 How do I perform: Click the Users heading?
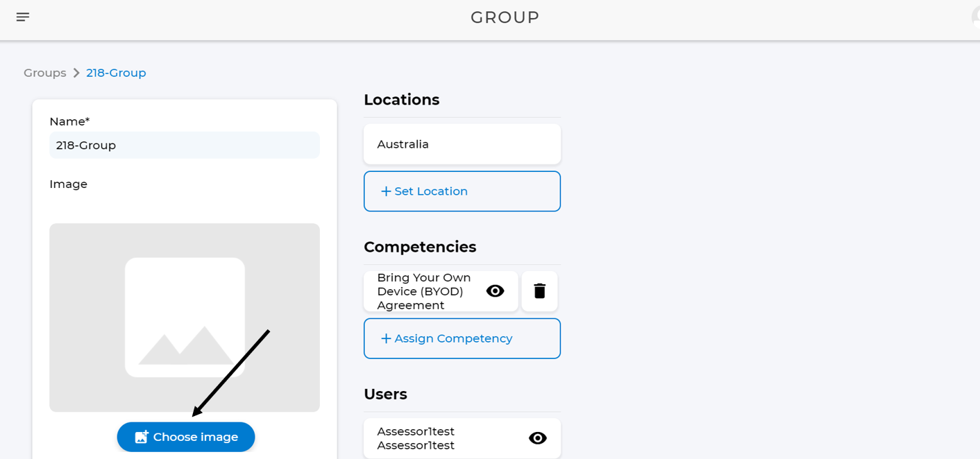click(x=385, y=394)
